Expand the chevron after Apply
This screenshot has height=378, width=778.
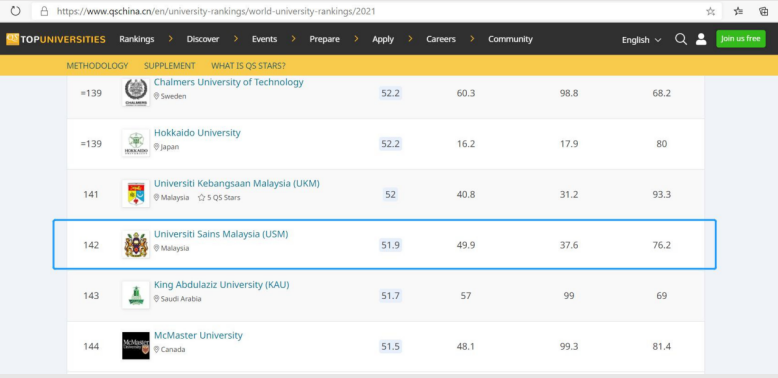tap(410, 39)
